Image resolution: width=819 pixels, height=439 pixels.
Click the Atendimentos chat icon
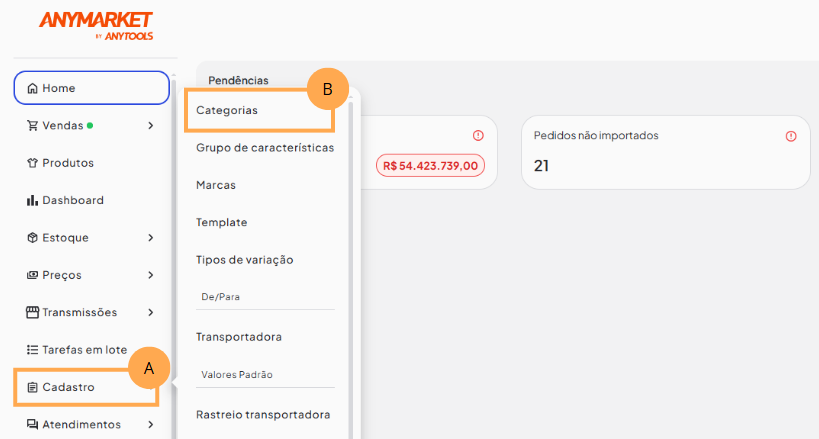(33, 424)
